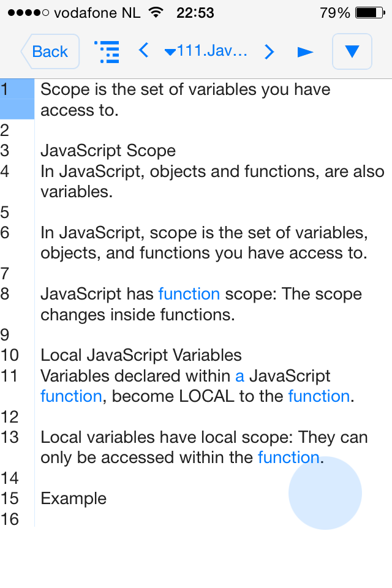Click the 'JavaScript Scope' heading on line 3
392x588 pixels.
click(x=108, y=151)
